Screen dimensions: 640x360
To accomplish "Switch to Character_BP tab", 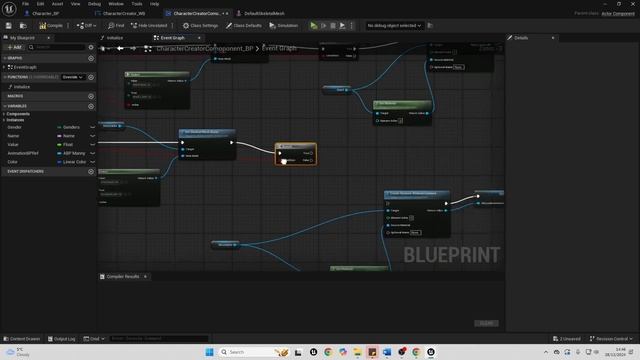I will point(46,13).
